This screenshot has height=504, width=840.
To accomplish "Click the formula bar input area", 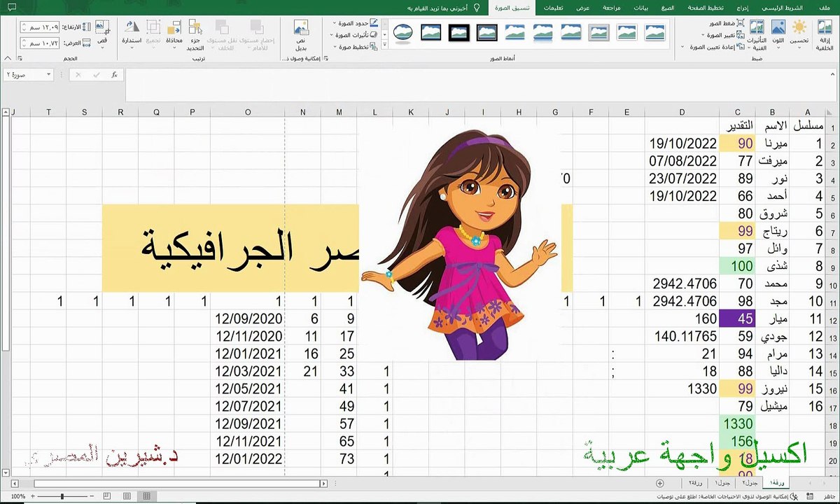I will click(x=476, y=85).
